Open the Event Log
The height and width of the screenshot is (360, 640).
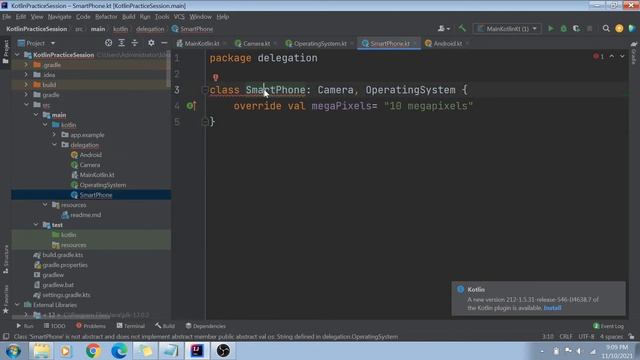(609, 326)
